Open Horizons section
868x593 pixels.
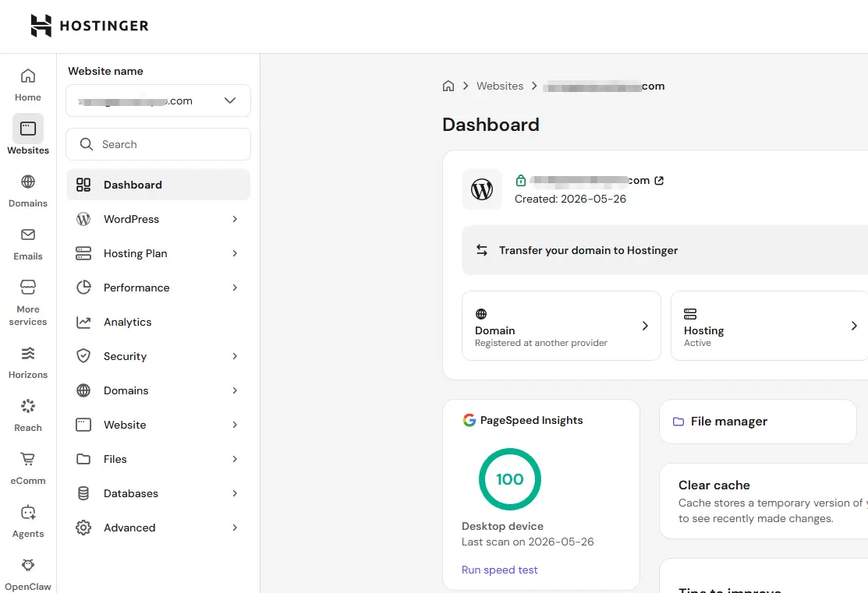pyautogui.click(x=27, y=363)
